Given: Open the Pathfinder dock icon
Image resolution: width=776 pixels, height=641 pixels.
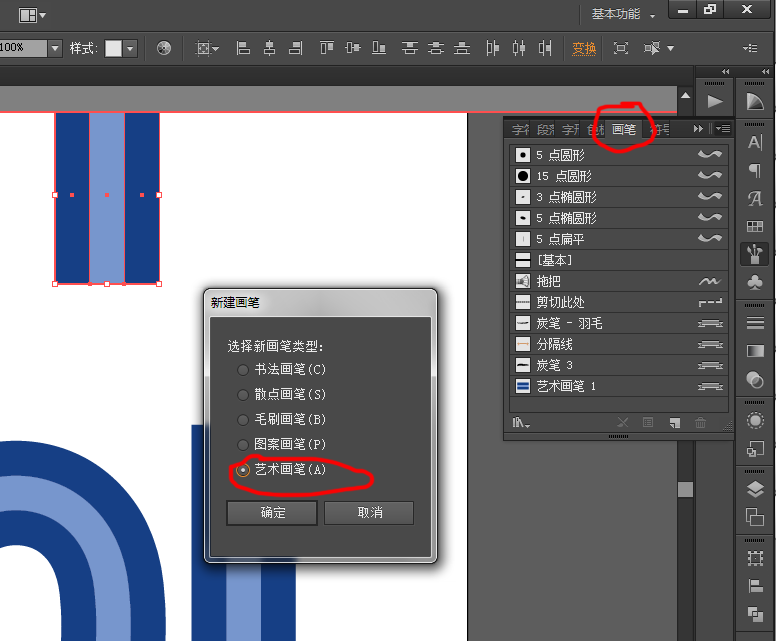Looking at the screenshot, I should click(x=755, y=614).
